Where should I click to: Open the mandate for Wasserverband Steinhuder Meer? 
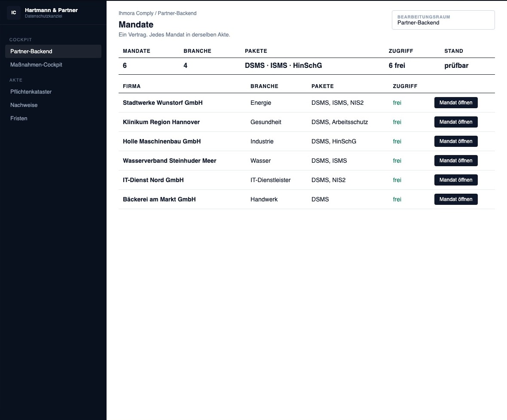[455, 161]
